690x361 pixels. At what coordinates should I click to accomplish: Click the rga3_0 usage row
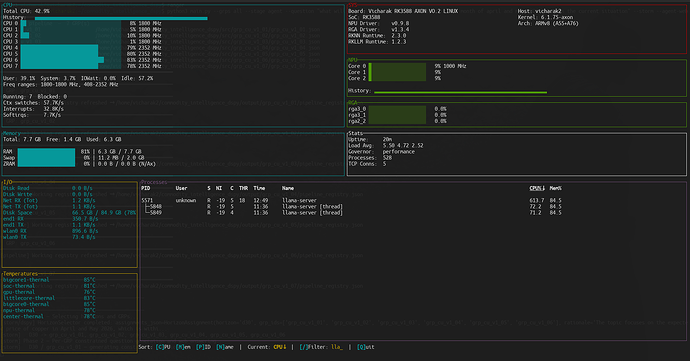(397, 109)
